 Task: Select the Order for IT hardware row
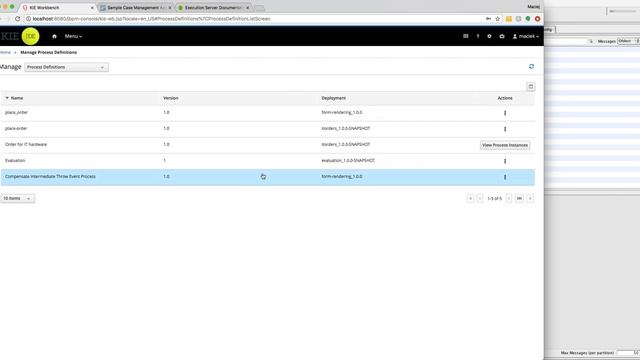pos(267,145)
